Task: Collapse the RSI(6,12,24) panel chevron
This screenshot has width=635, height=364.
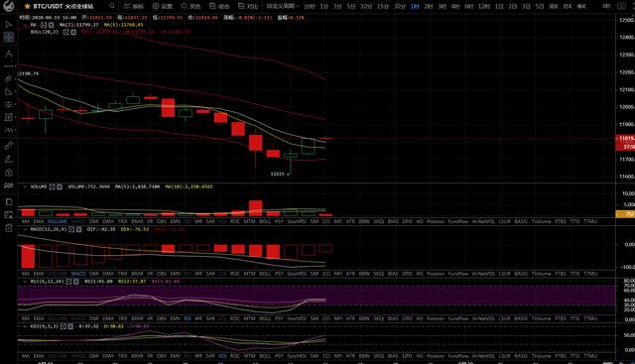Action: (x=25, y=281)
